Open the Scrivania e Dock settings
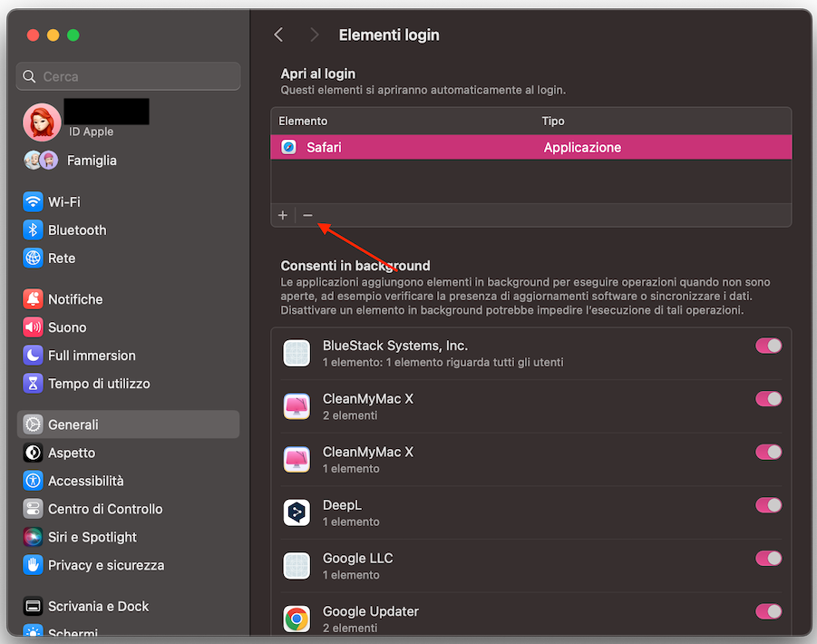 34,606
